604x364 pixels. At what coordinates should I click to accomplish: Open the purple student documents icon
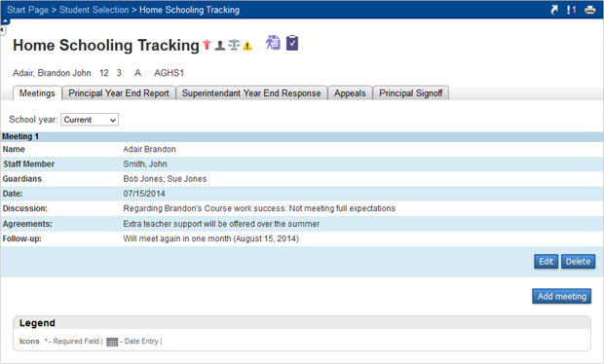click(273, 42)
